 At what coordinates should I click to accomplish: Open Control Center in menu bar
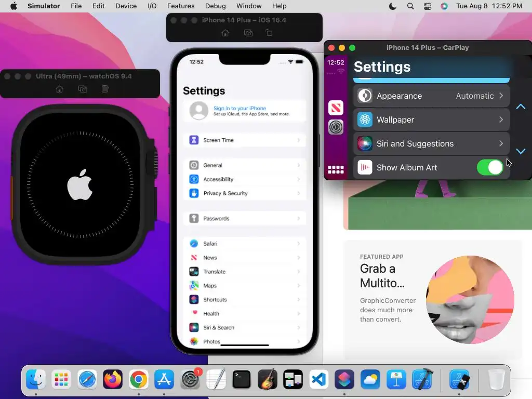tap(428, 6)
